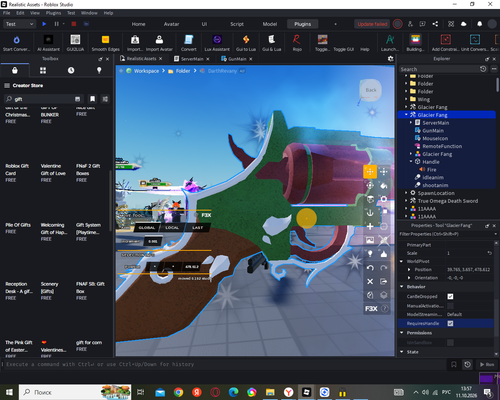This screenshot has height=400, width=500.
Task: Select the F3X New Part tool
Action: [370, 226]
